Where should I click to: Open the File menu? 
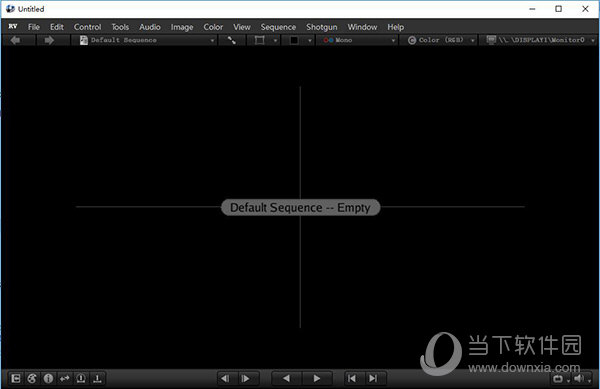[x=34, y=27]
